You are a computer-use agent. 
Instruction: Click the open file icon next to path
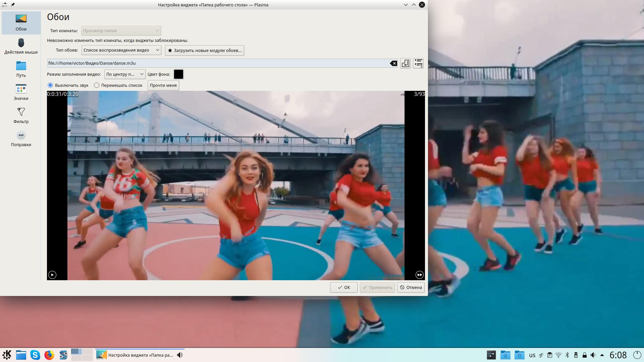[x=405, y=63]
